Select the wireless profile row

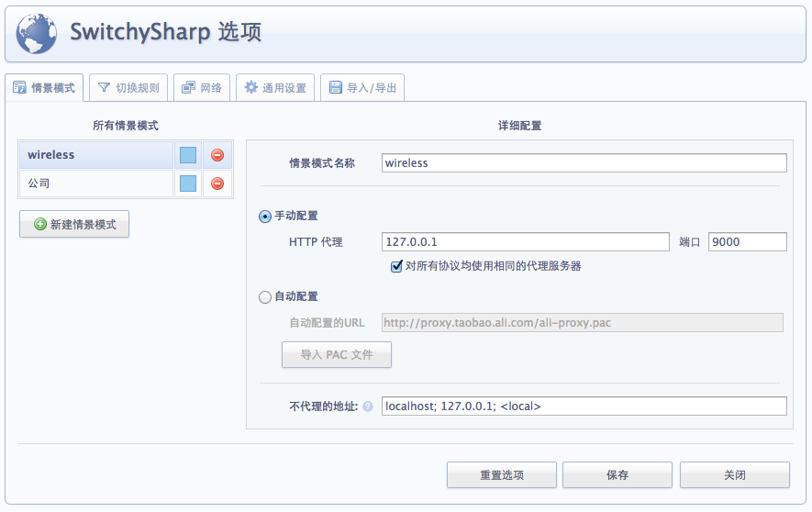coord(95,155)
